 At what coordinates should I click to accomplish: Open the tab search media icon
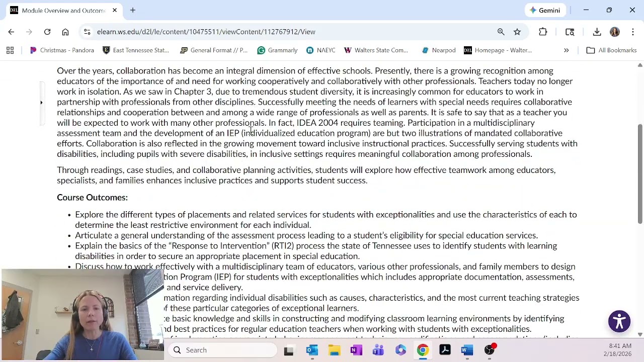[x=570, y=32]
